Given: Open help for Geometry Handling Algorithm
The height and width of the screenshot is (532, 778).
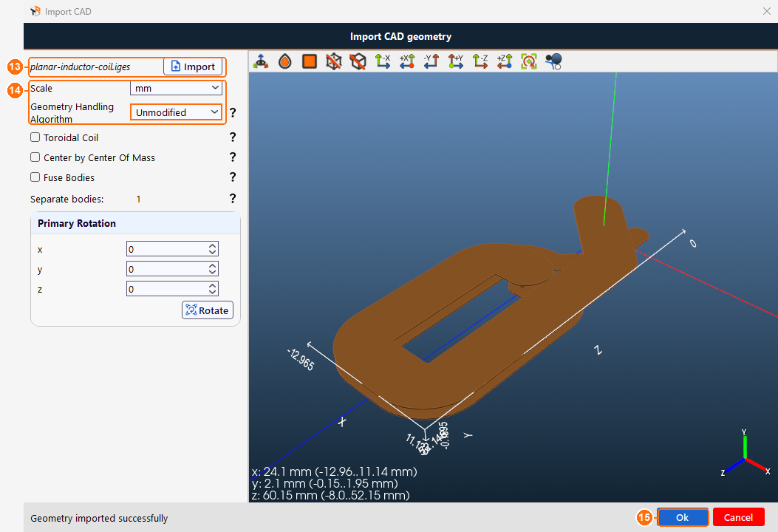Looking at the screenshot, I should [x=233, y=112].
